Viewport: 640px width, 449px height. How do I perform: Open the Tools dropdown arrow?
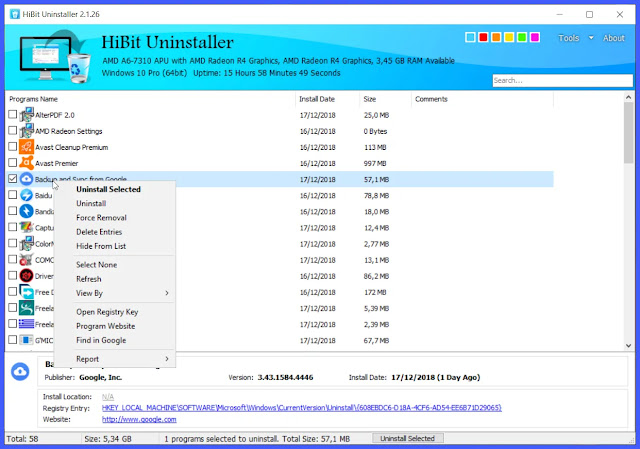click(x=591, y=38)
